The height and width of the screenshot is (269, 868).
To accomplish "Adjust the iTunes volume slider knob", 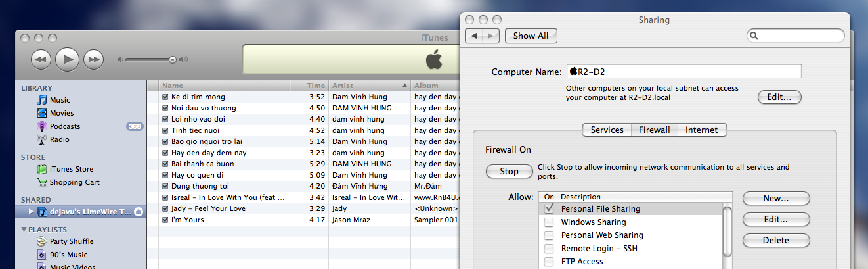I will 173,59.
